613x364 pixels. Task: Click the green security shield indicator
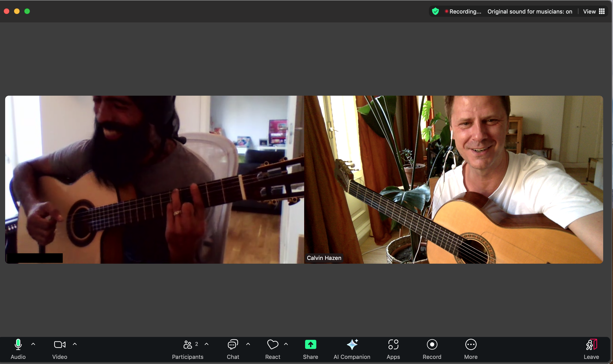tap(435, 11)
